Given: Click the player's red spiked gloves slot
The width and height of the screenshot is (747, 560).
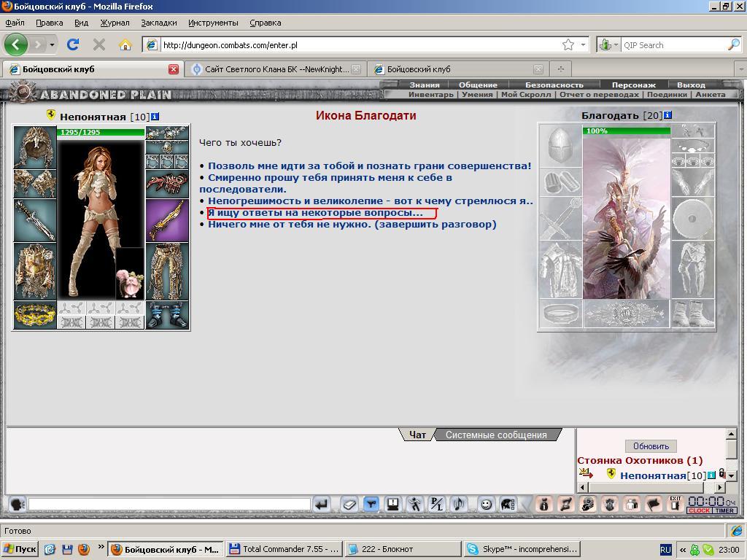Looking at the screenshot, I should 167,184.
